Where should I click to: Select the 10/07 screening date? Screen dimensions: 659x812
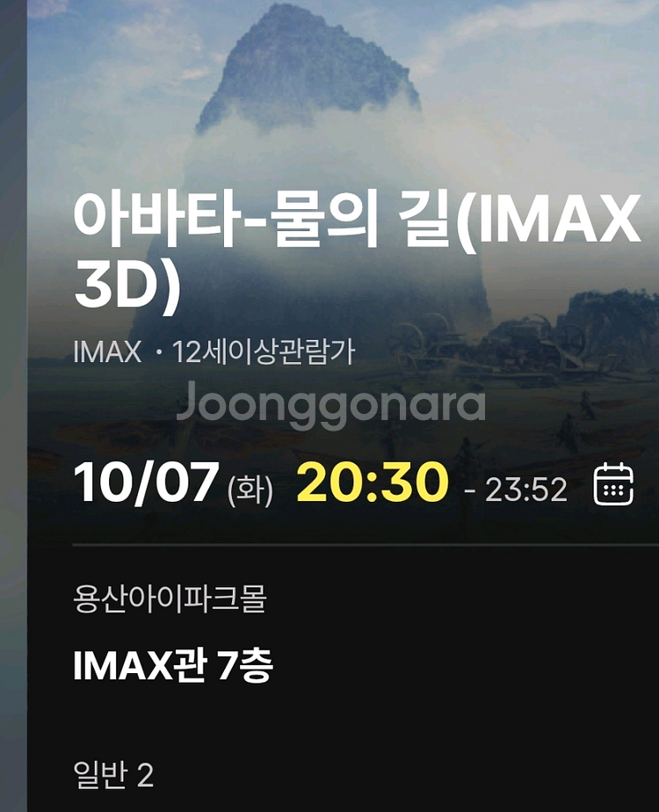pyautogui.click(x=144, y=483)
